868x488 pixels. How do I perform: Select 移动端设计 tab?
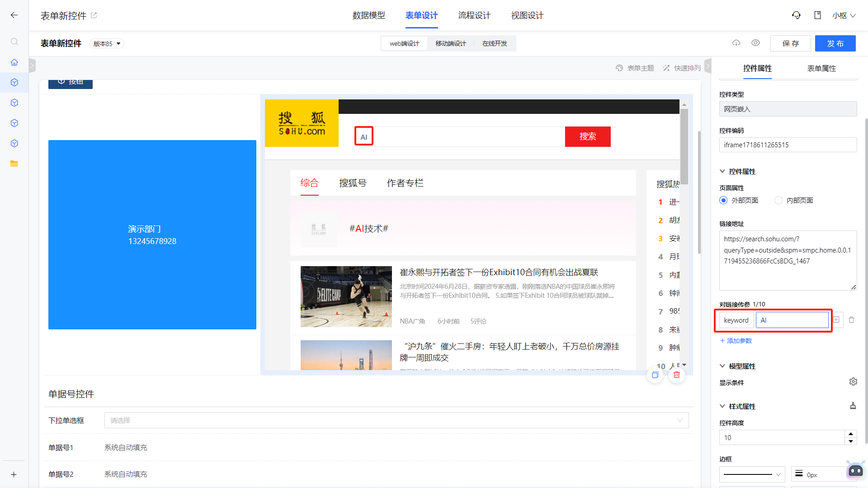point(451,43)
